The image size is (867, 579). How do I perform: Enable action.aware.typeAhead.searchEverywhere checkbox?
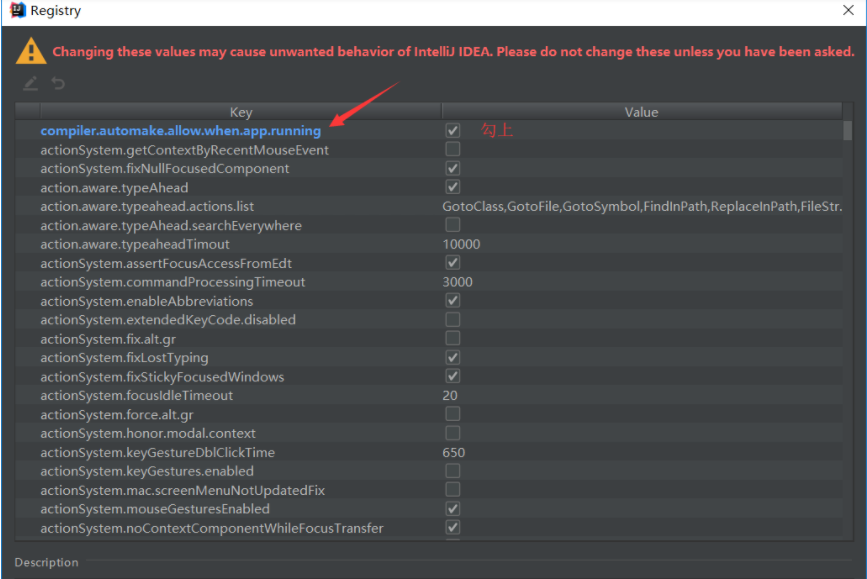tap(453, 225)
